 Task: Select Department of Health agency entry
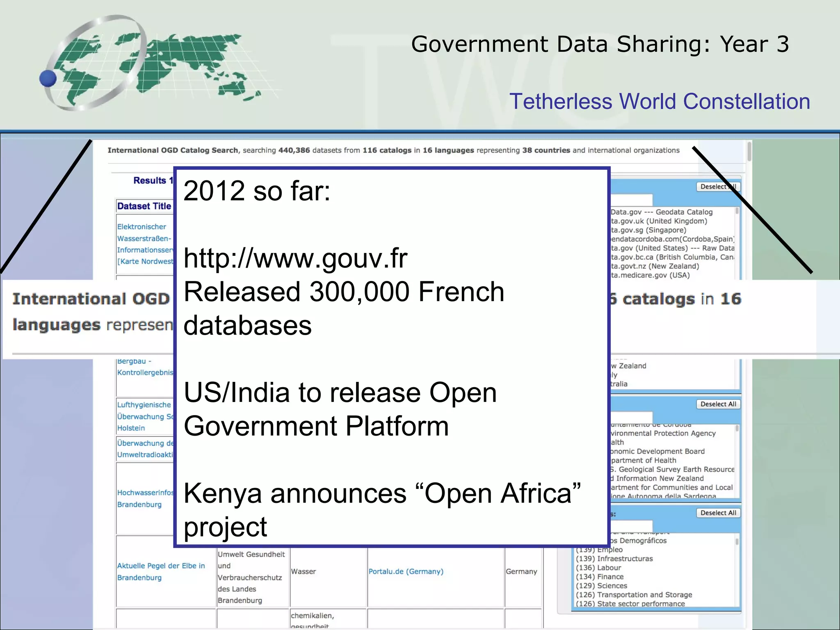[x=644, y=460]
